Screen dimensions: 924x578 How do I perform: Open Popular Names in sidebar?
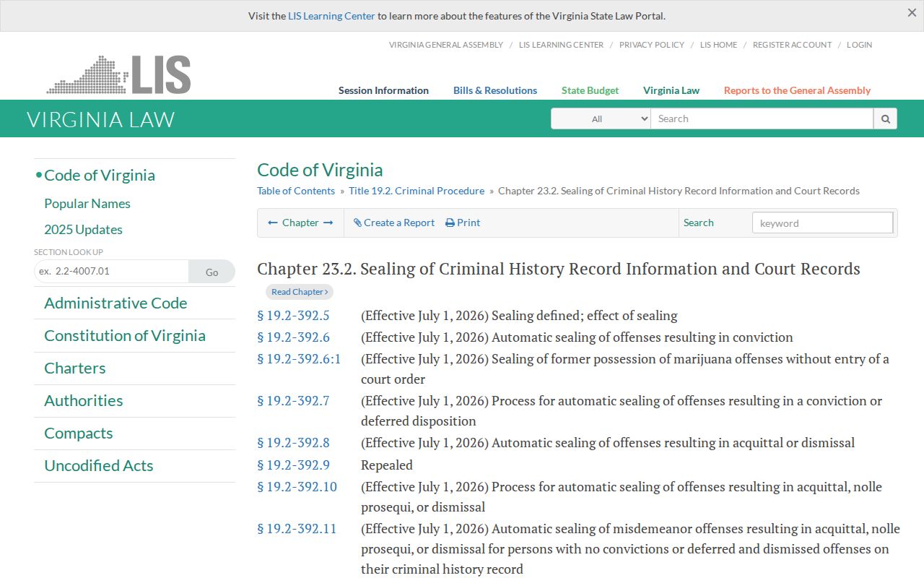tap(87, 204)
